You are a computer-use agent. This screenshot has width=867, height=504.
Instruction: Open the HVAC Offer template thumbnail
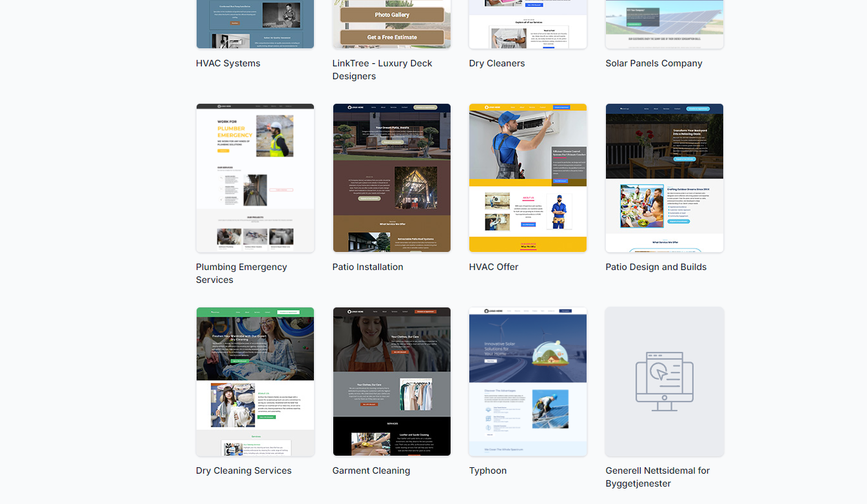527,178
